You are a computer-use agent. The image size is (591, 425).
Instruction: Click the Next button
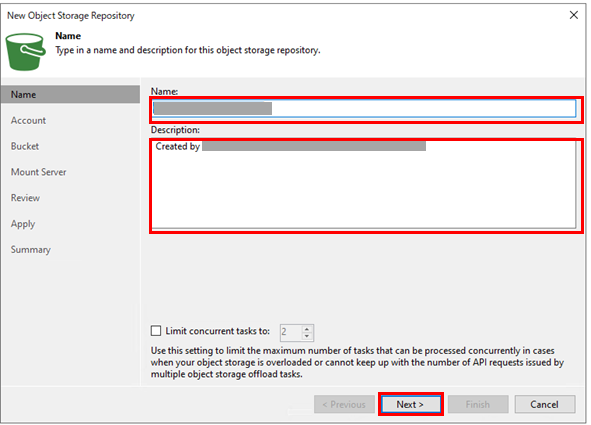pos(410,404)
